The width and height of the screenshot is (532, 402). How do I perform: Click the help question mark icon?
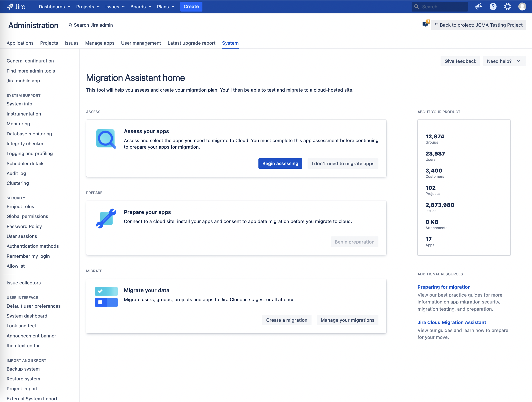[493, 6]
